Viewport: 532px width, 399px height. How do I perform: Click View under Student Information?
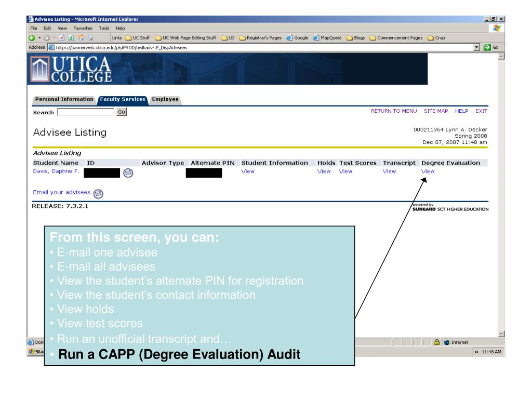(x=248, y=171)
